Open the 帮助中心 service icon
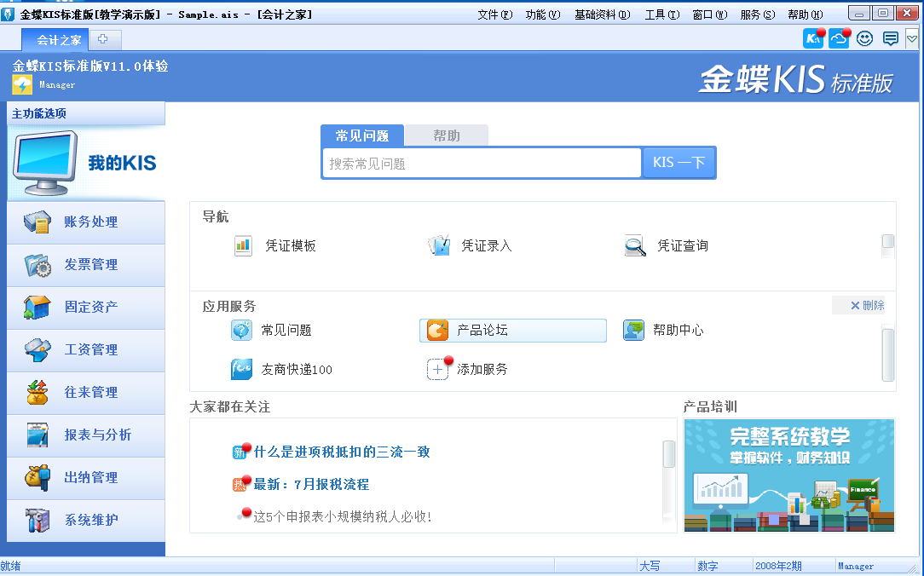 tap(633, 331)
